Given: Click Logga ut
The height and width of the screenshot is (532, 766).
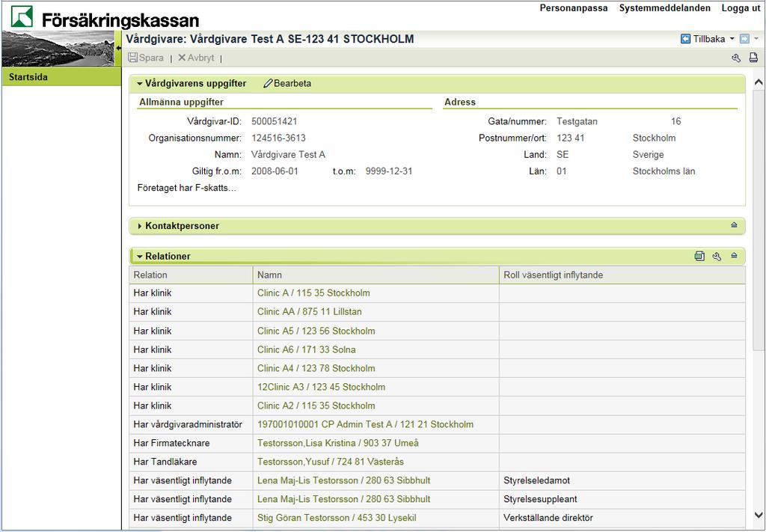Looking at the screenshot, I should click(x=741, y=8).
